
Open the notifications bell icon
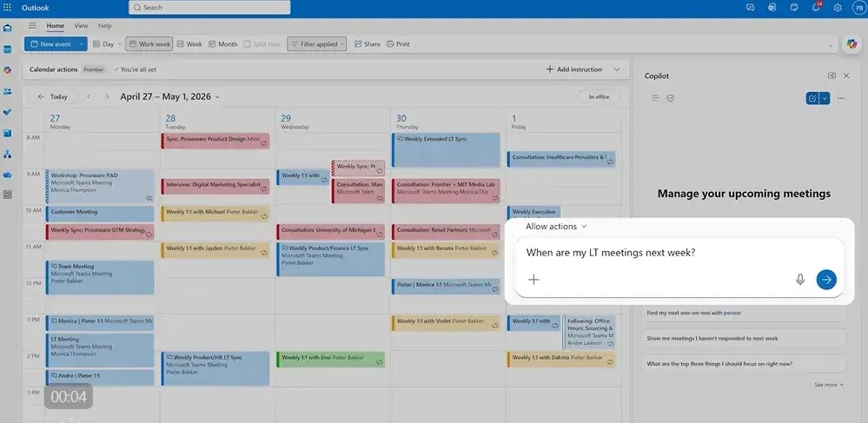tap(816, 8)
